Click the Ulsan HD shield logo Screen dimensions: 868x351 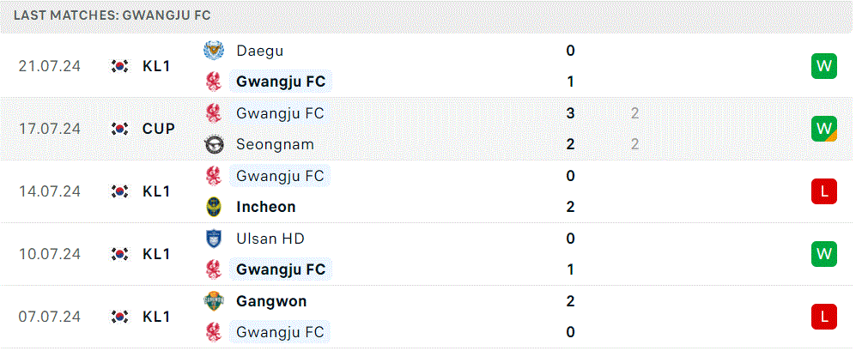click(x=213, y=239)
